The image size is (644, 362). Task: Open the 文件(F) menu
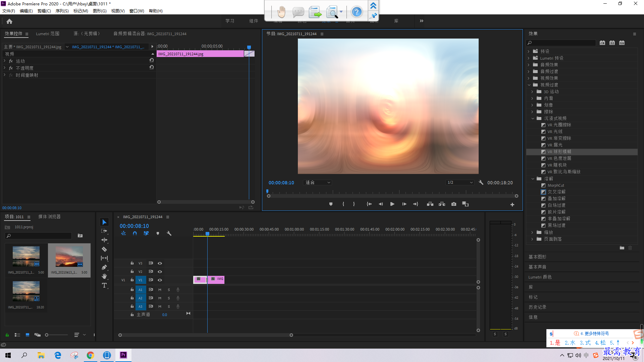pyautogui.click(x=9, y=11)
